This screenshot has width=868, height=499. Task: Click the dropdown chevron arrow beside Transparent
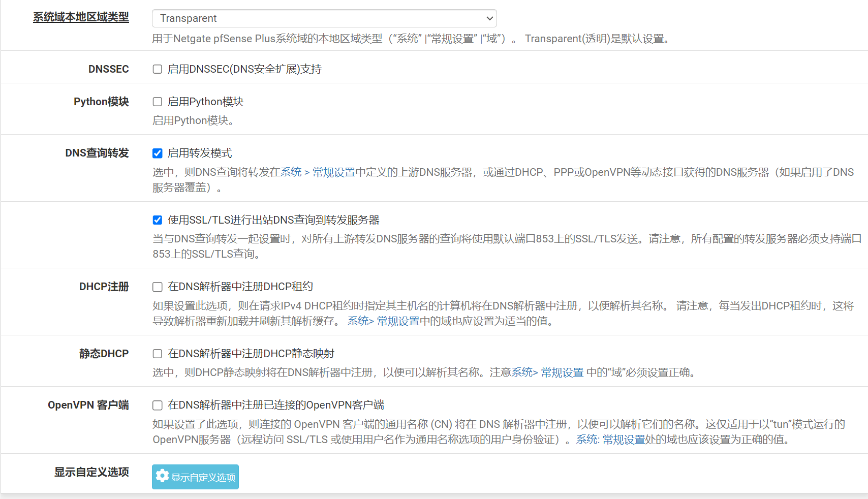(489, 18)
